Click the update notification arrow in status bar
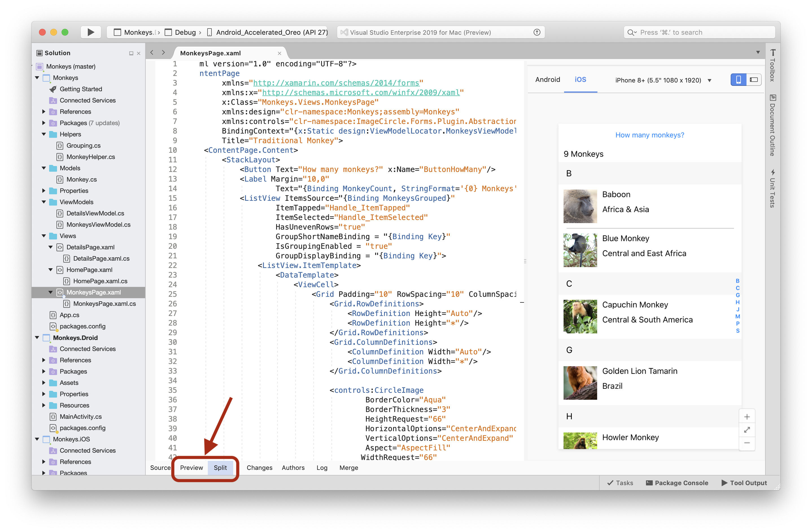812x532 pixels. (x=537, y=32)
